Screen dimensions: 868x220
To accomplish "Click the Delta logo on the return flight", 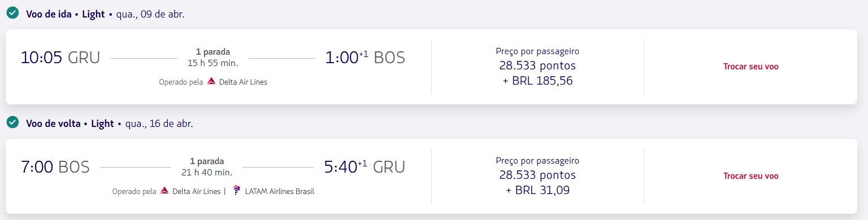I will pyautogui.click(x=164, y=191).
